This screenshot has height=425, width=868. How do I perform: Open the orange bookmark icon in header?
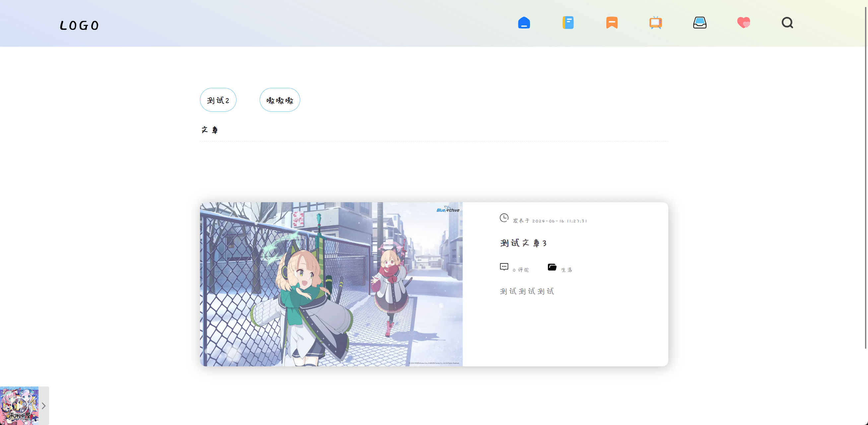click(612, 23)
